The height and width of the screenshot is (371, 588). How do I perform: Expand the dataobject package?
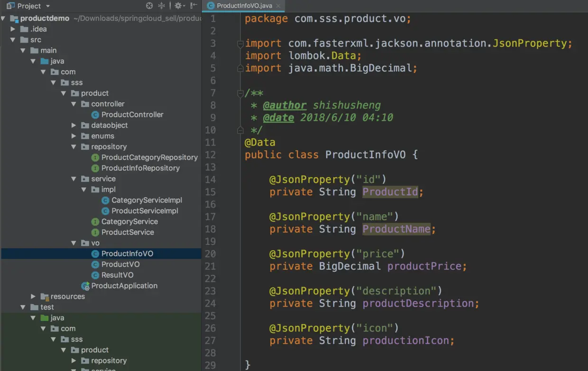click(x=73, y=125)
